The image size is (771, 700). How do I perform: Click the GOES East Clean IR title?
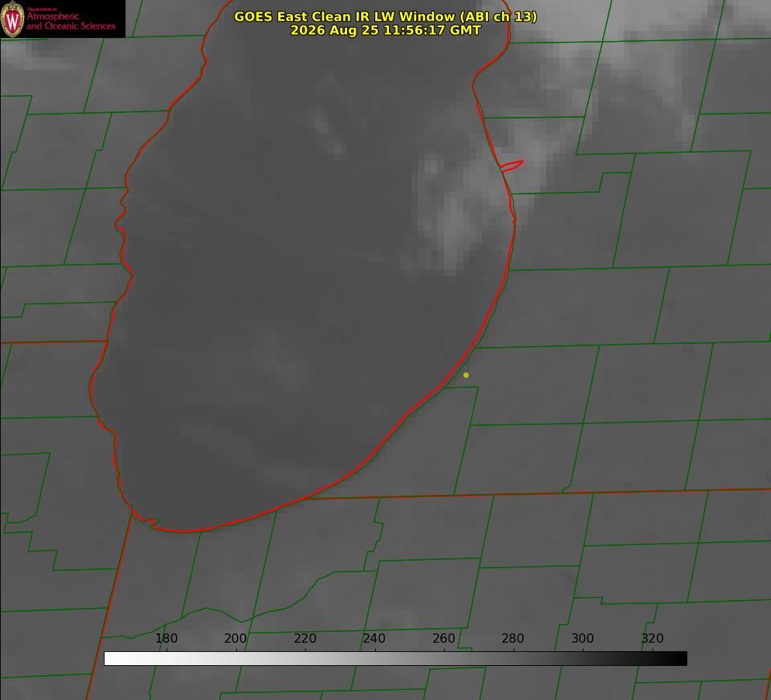click(386, 16)
